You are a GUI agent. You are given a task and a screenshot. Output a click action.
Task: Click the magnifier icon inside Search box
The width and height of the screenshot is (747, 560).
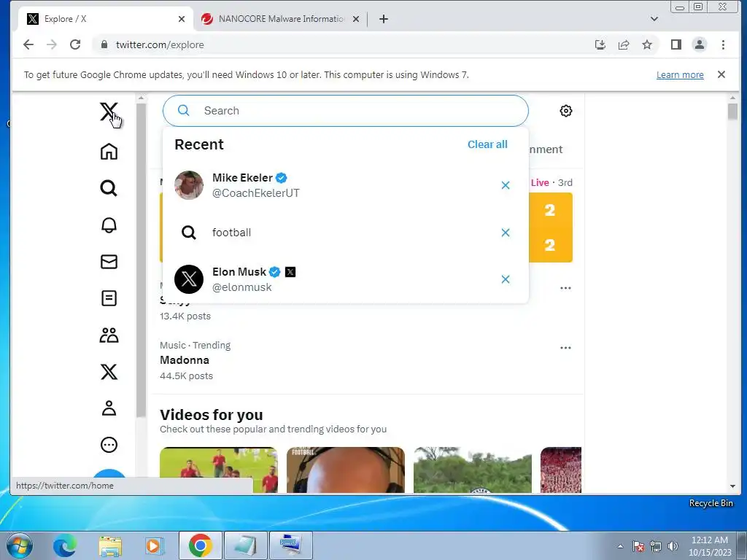pyautogui.click(x=183, y=111)
